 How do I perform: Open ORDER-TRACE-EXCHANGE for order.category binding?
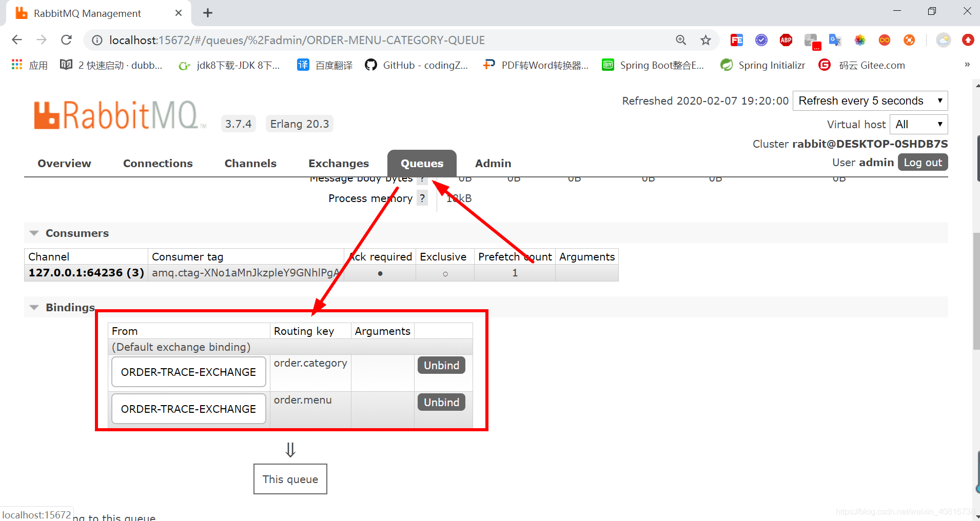click(x=188, y=372)
